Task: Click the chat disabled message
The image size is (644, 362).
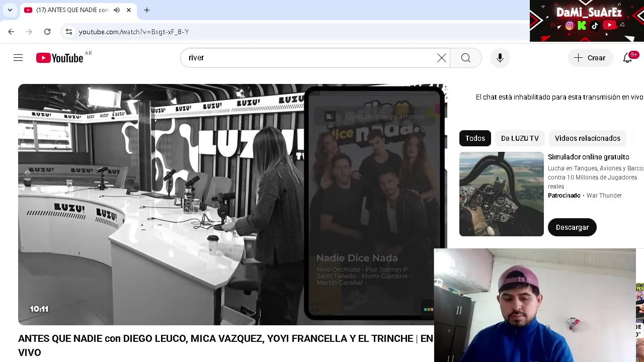Action: coord(559,97)
